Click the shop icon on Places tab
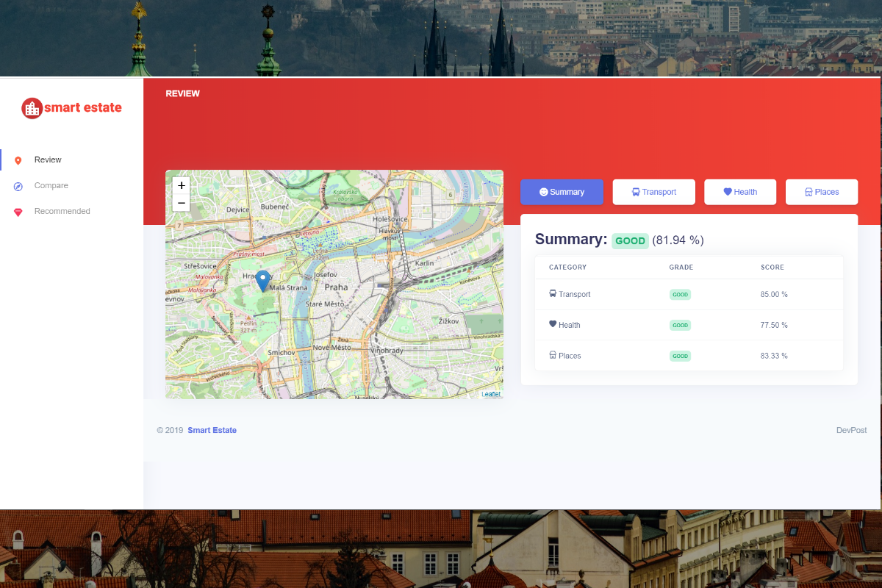The image size is (882, 588). pos(808,192)
